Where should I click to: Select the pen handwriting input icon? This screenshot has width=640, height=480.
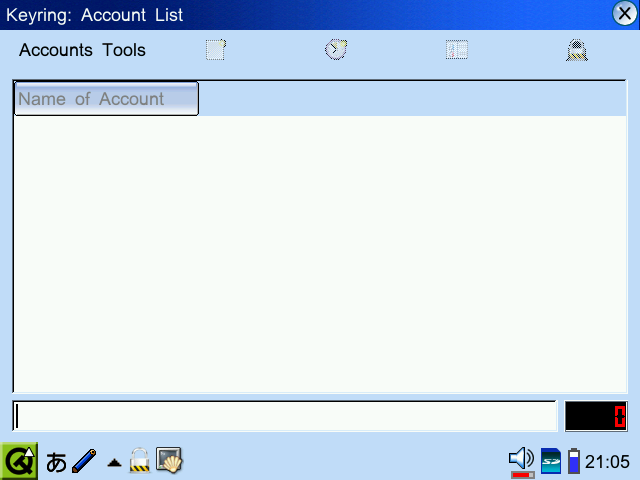tap(85, 461)
